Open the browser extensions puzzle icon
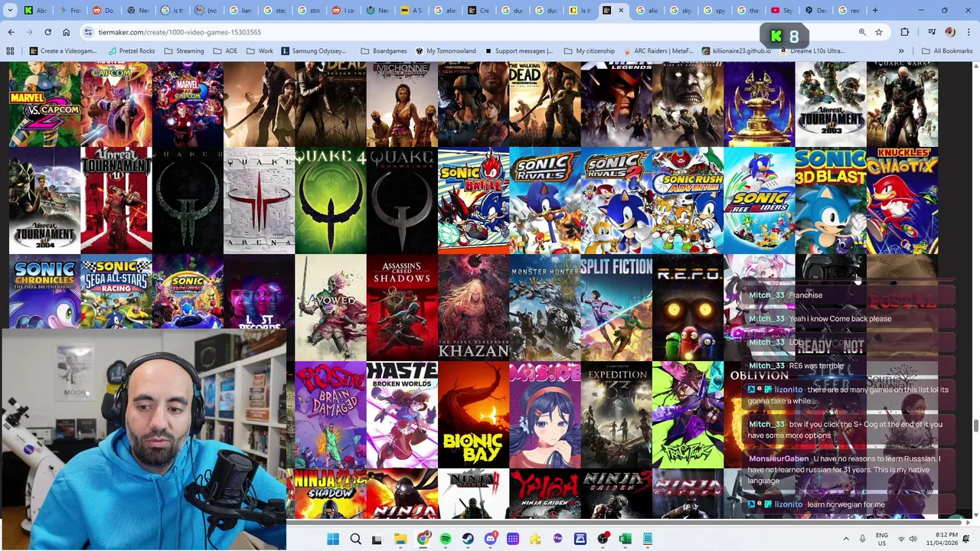 point(905,32)
